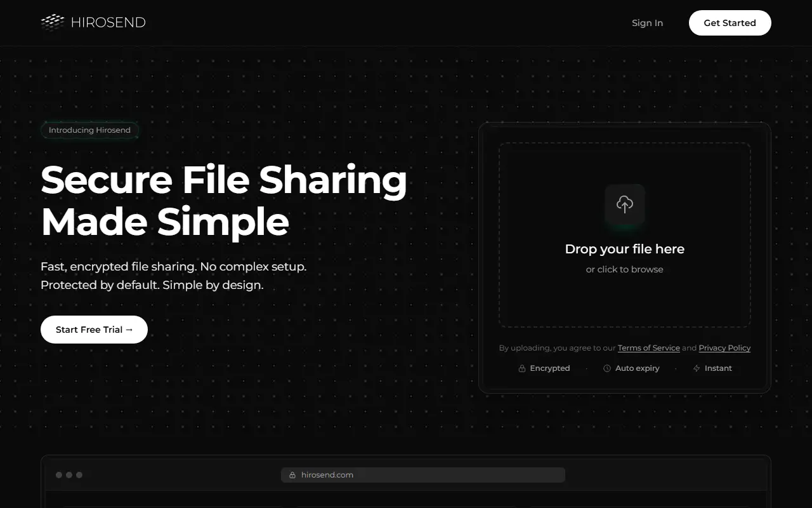Click the hirosend.com address bar

click(423, 475)
